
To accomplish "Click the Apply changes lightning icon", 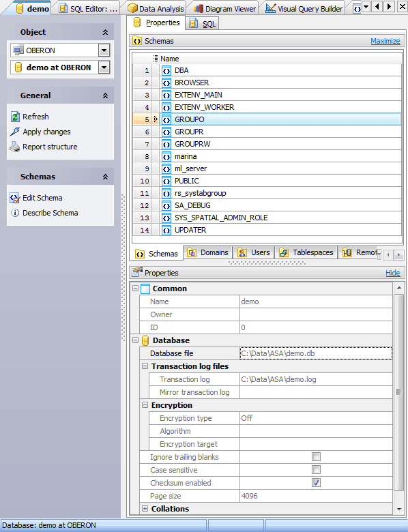I will point(14,132).
